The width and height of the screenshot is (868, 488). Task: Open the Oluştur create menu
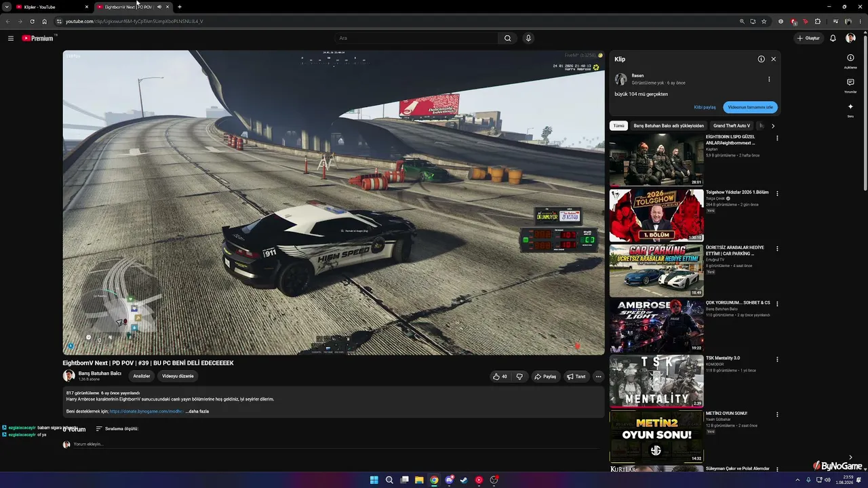(808, 38)
